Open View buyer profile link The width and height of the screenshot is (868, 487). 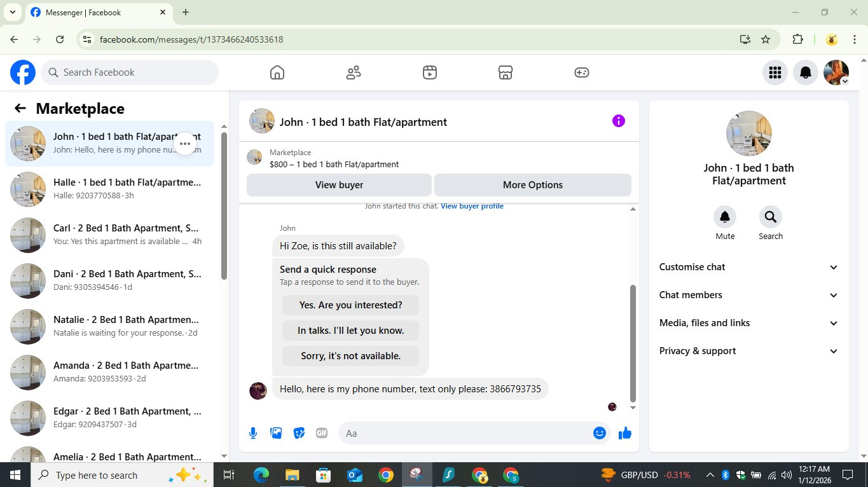pos(472,206)
